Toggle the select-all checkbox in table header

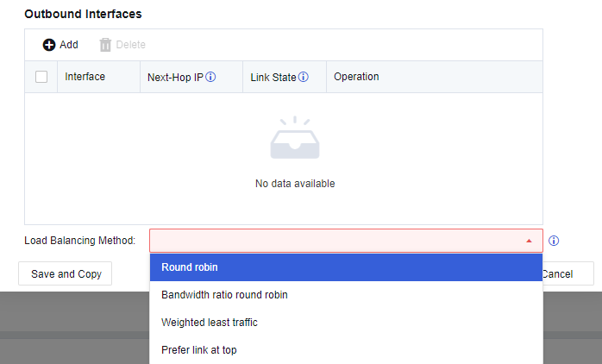(x=41, y=77)
